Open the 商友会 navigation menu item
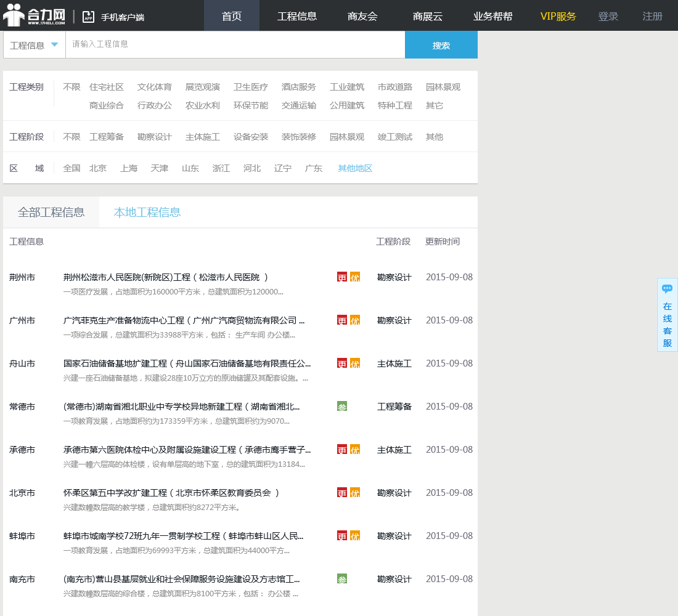Screen dimensions: 678x616 point(362,16)
